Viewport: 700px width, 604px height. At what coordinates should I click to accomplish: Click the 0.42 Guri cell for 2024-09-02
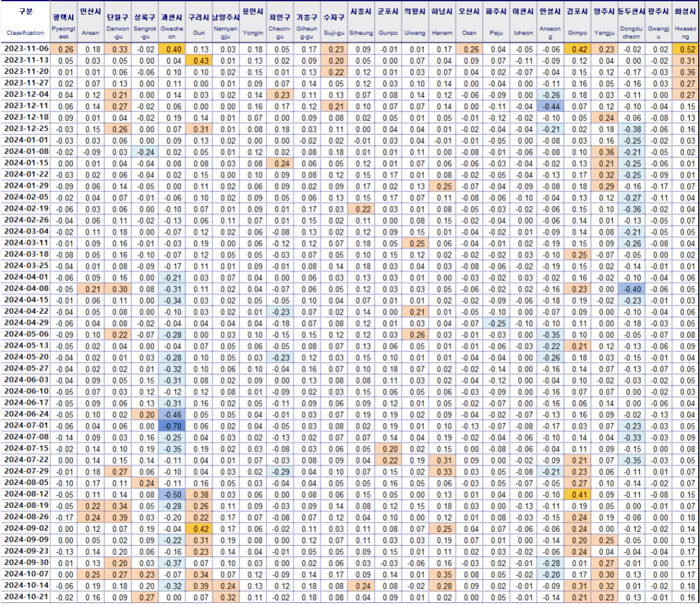point(199,529)
